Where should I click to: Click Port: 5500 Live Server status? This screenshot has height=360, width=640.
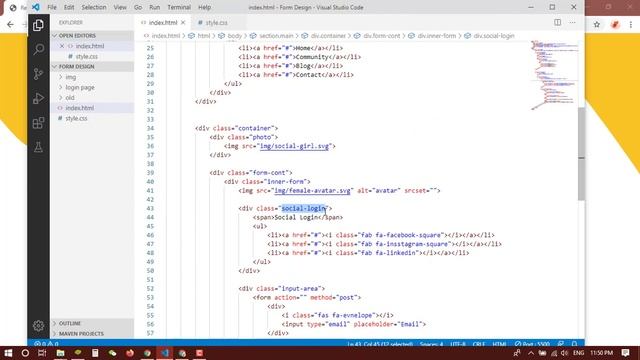click(x=532, y=344)
